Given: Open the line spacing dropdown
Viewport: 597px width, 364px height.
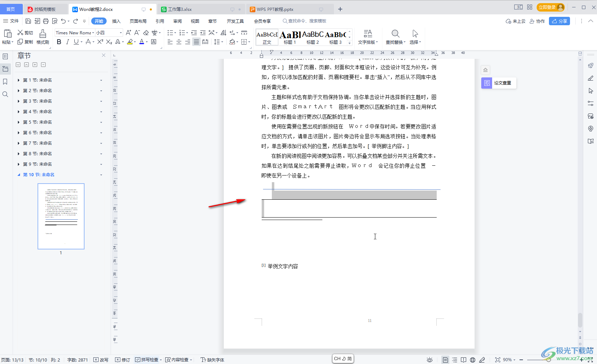Looking at the screenshot, I should [222, 42].
